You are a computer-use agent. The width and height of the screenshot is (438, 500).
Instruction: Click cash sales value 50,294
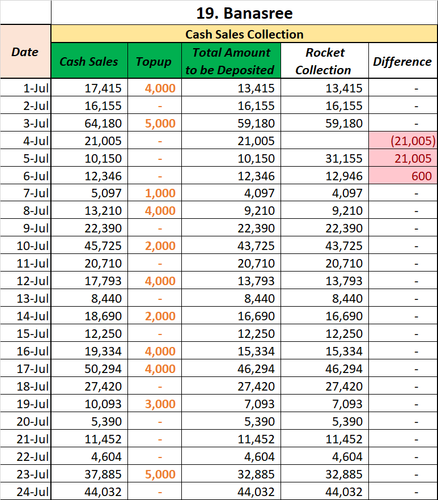(x=89, y=369)
